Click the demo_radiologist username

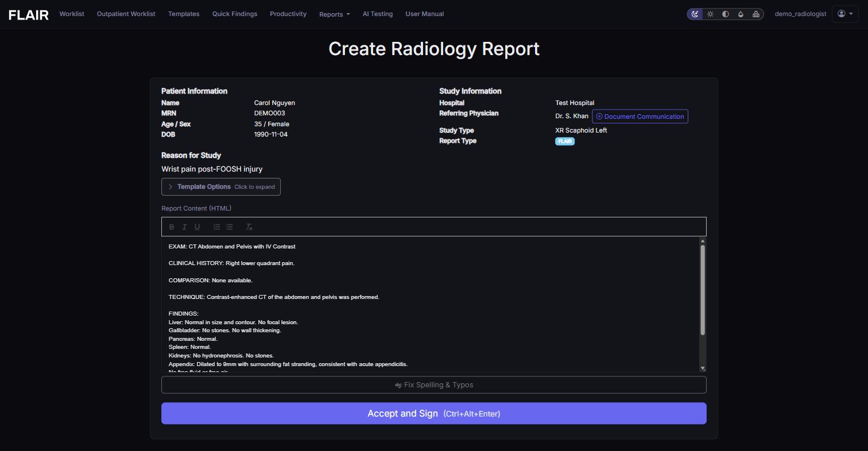click(x=800, y=14)
